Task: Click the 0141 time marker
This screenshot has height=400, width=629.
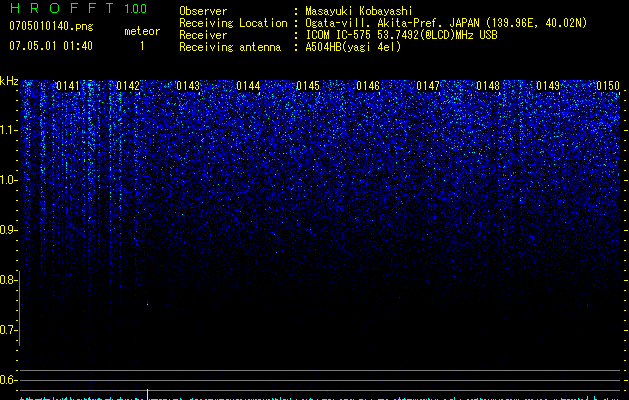Action: (x=68, y=86)
